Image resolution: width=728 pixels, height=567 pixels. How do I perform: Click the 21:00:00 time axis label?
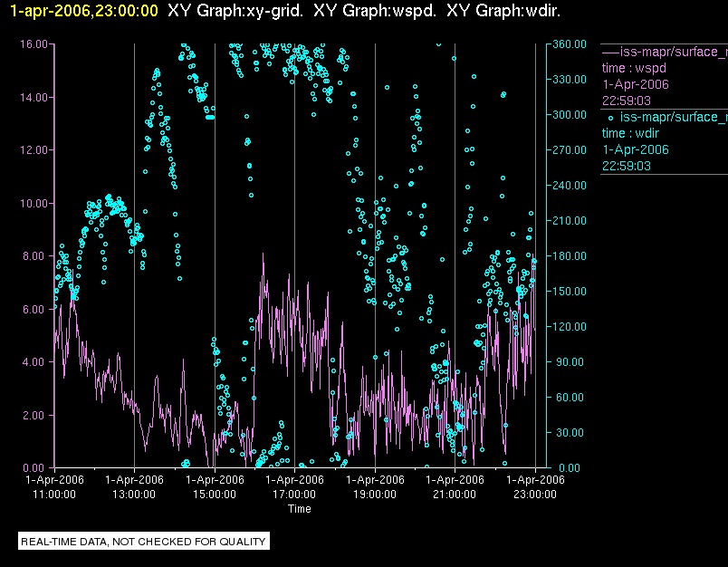pyautogui.click(x=455, y=495)
